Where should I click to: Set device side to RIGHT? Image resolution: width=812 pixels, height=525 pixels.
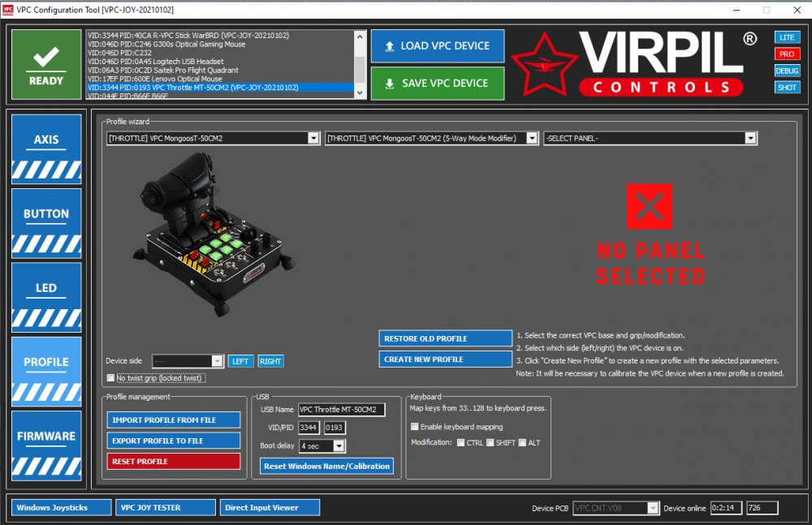[x=270, y=361]
